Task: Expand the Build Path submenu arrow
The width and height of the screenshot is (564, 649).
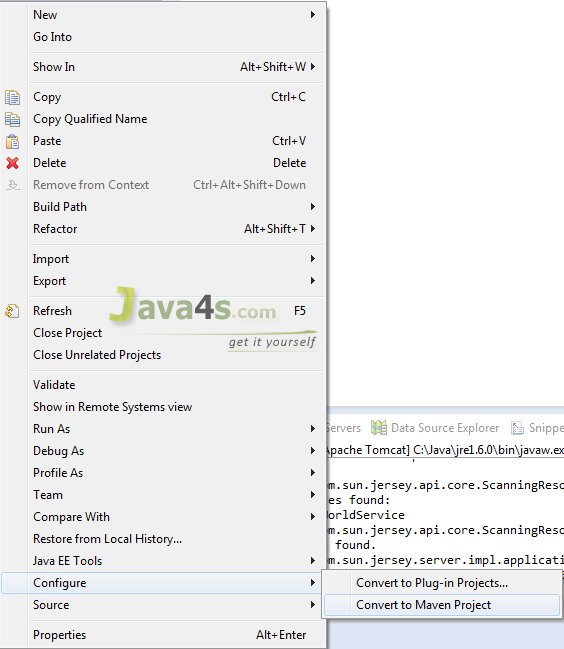Action: point(313,207)
